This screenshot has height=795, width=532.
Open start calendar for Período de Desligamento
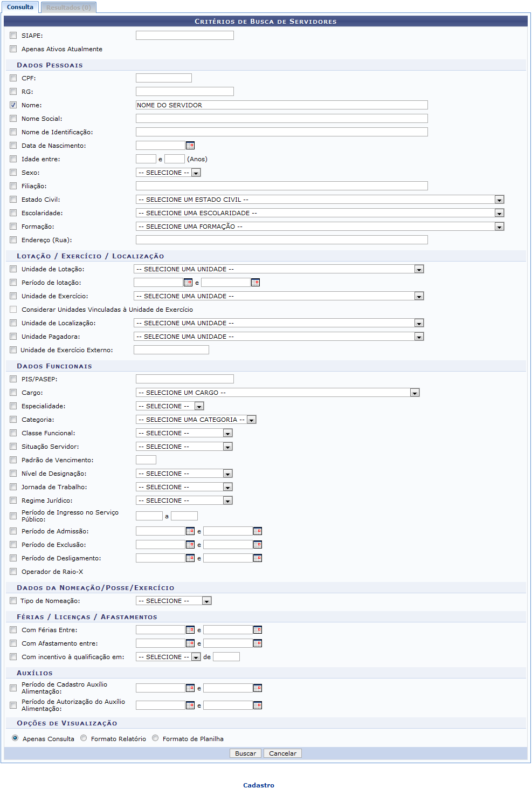[x=190, y=558]
